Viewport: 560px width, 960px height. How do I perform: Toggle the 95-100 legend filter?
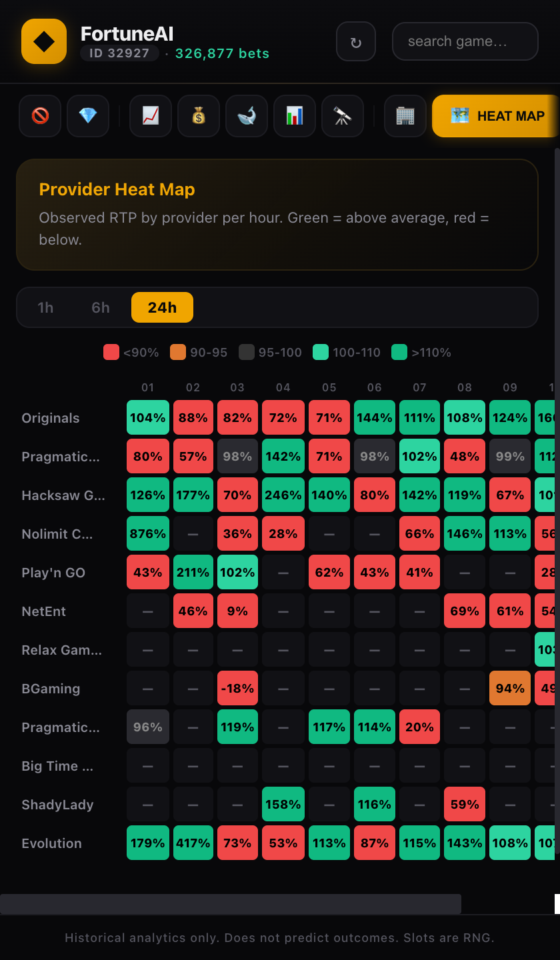(x=270, y=352)
